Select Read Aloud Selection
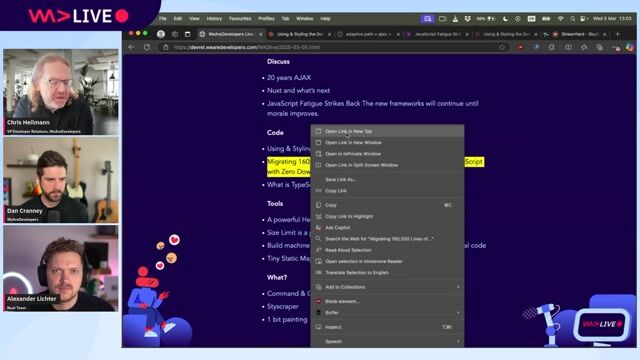The width and height of the screenshot is (640, 360). click(x=387, y=250)
